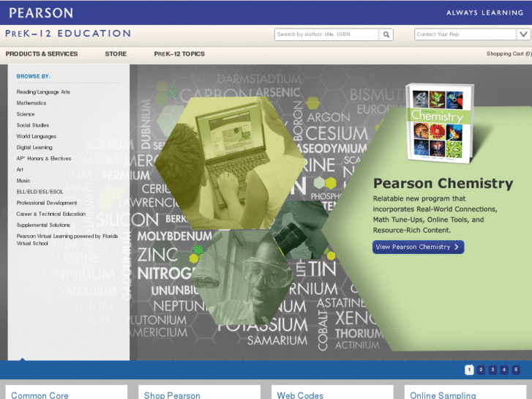
Task: Browse Career & Technical Education
Action: (51, 214)
